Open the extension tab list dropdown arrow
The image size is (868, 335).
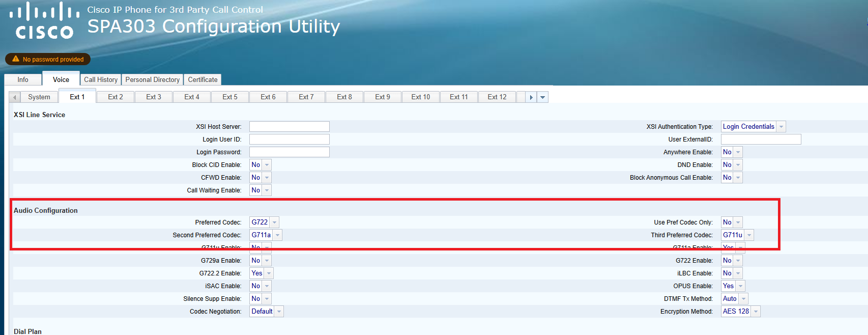(x=542, y=97)
